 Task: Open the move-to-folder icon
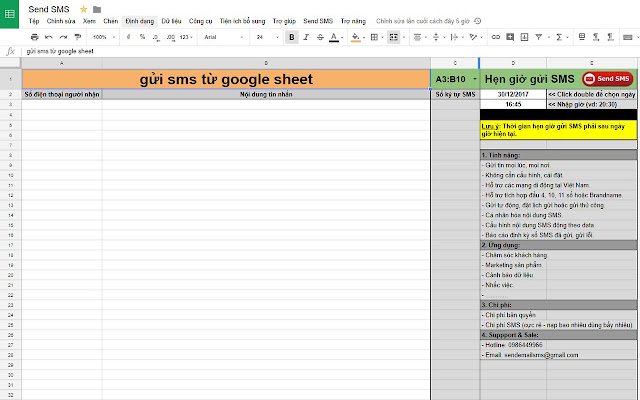coord(97,9)
